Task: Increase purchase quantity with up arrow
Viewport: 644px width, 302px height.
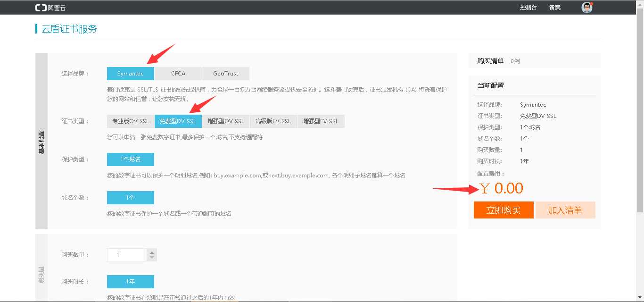Action: click(152, 252)
